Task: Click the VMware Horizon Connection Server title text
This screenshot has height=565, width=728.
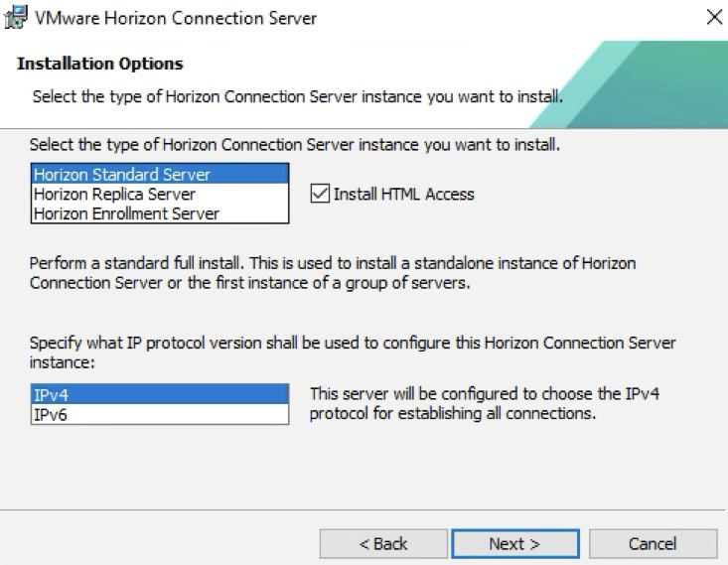Action: (x=176, y=18)
